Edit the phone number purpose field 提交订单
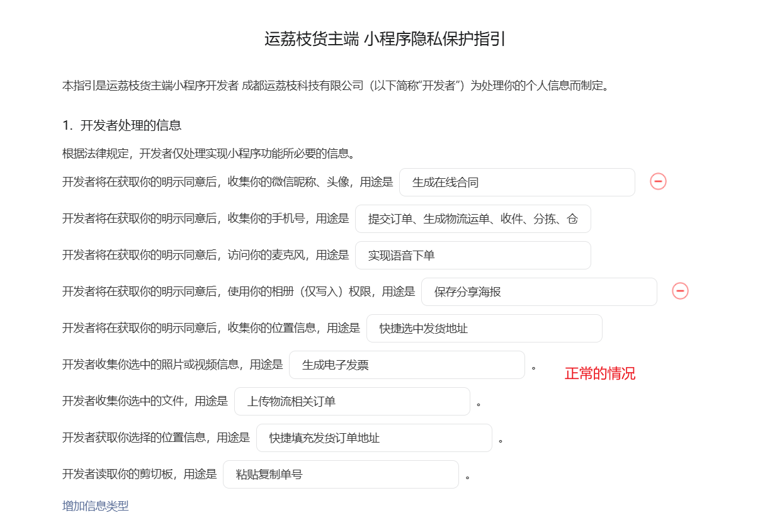This screenshot has width=765, height=532. [x=473, y=219]
